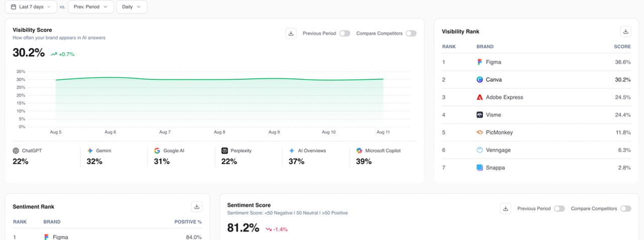Screen dimensions: 644x240
Task: Click the AI Overviews sparkle icon
Action: point(292,151)
